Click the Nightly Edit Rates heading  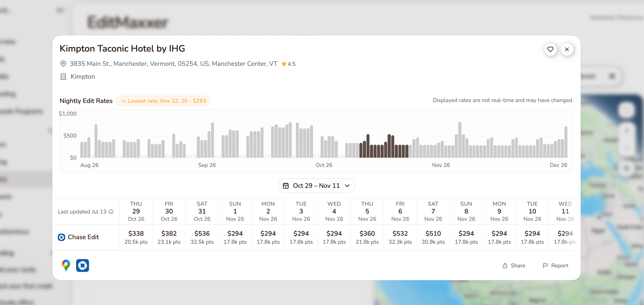coord(86,101)
